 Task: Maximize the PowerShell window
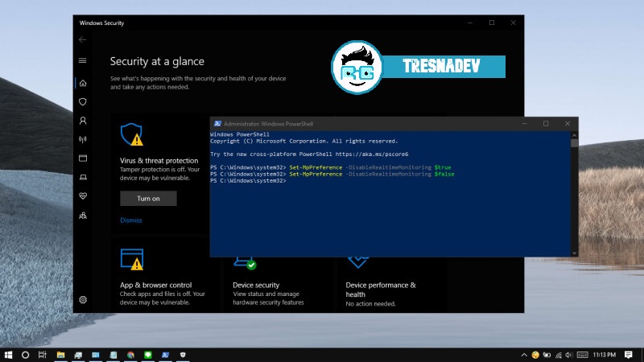pos(546,124)
